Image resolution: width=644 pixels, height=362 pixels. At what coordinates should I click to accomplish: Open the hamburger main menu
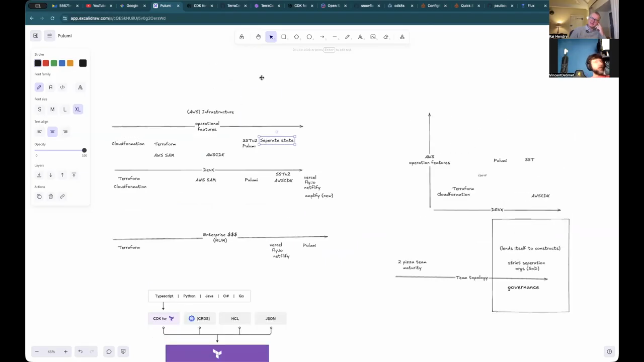pos(49,36)
